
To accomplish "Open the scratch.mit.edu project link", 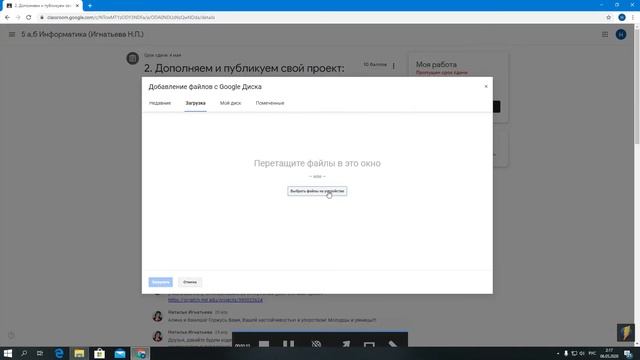I will point(215,300).
